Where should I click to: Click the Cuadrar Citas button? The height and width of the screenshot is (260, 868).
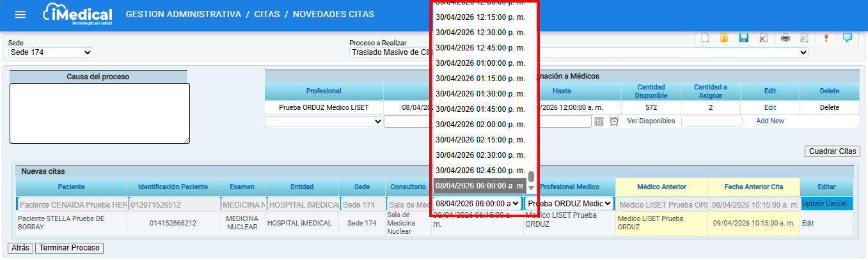[832, 151]
